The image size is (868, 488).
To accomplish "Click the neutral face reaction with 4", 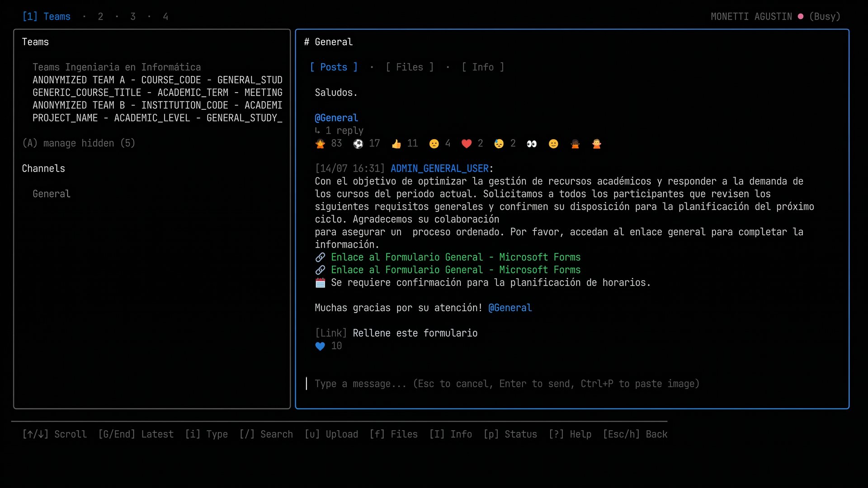I will pos(440,144).
